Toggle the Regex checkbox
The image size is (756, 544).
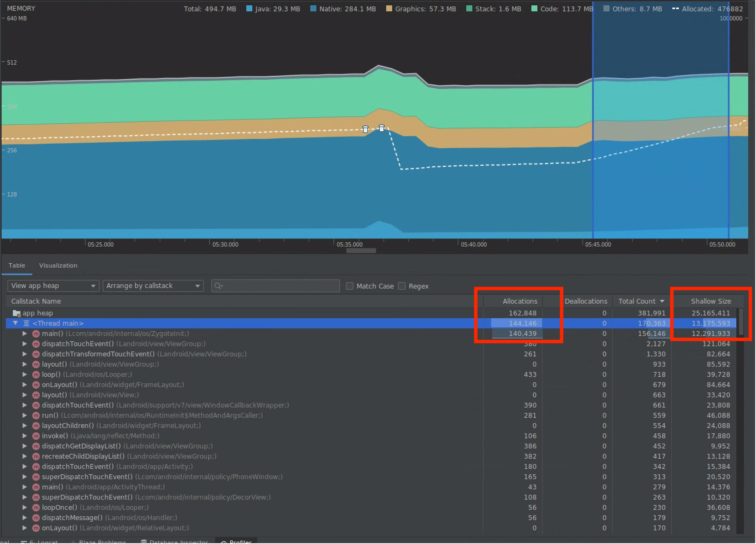point(402,286)
